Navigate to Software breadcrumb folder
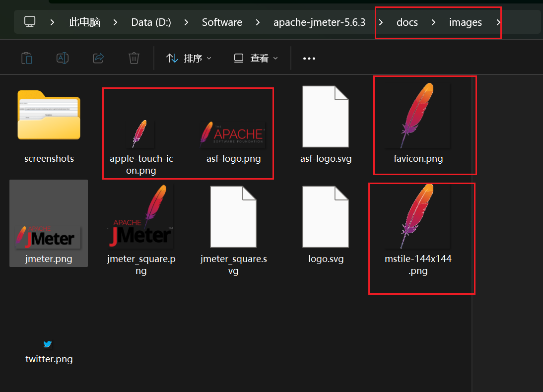 (x=222, y=22)
